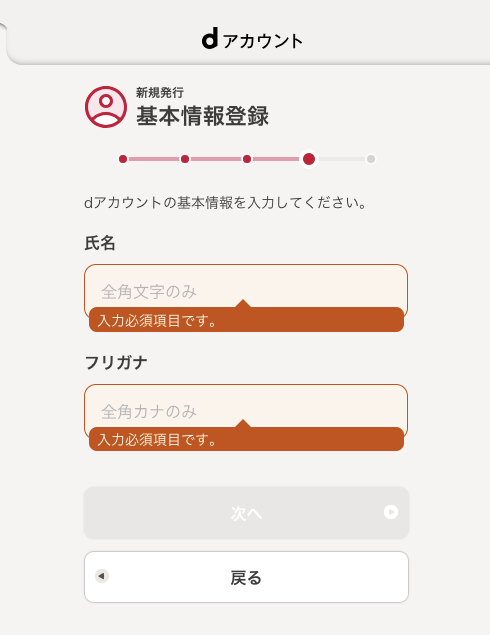Click the instruction text about 基本情報を入力
490x635 pixels.
tap(225, 202)
